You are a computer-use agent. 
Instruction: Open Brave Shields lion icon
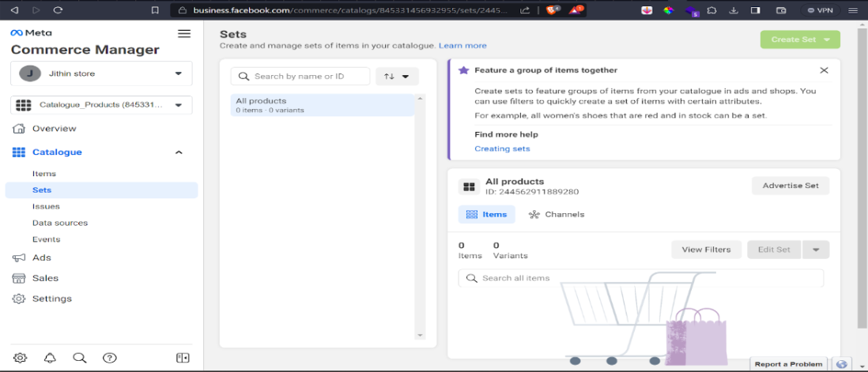[x=553, y=10]
